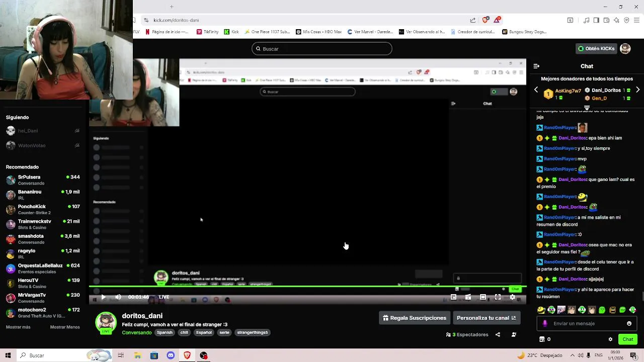Image resolution: width=644 pixels, height=362 pixels.
Task: Open the TikFinity bookmark
Action: [x=207, y=32]
